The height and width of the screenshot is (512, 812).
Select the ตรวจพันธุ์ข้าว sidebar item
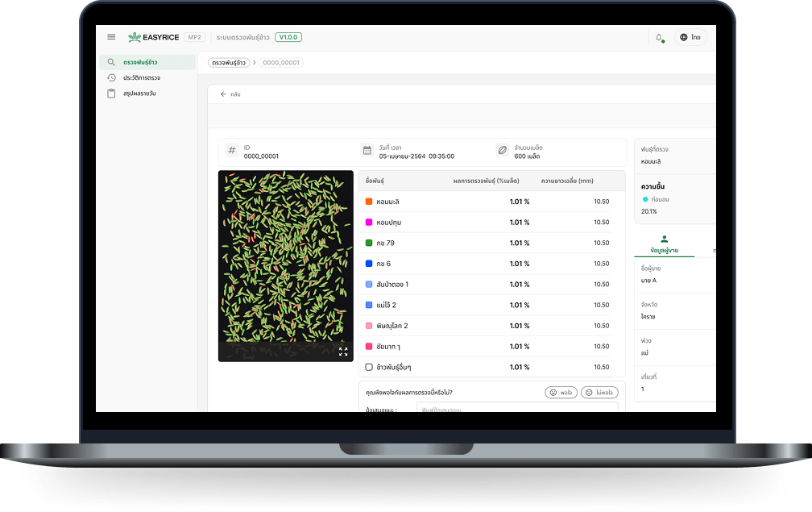(x=147, y=62)
